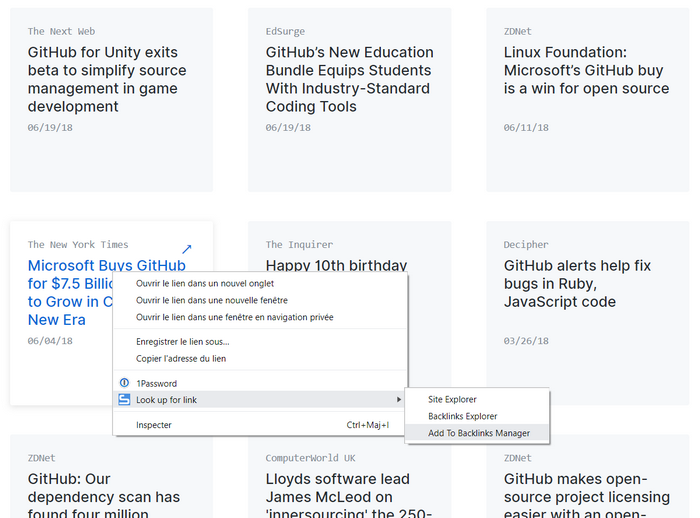The height and width of the screenshot is (518, 700).
Task: Click date 06/19/18 on EdSurge card
Action: click(288, 128)
